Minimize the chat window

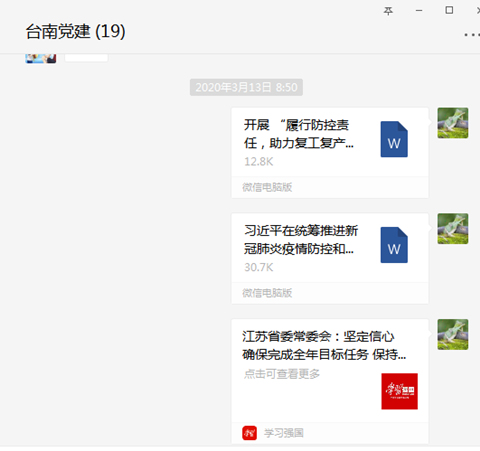[419, 11]
